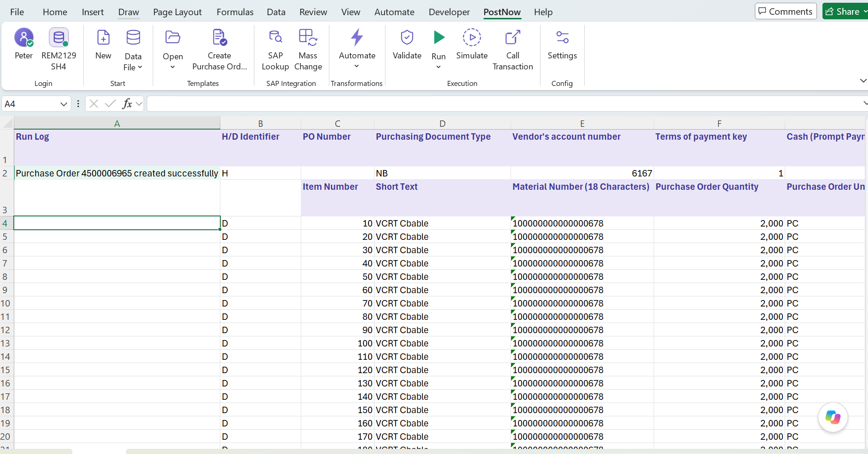Image resolution: width=868 pixels, height=454 pixels.
Task: Switch to the Formulas tab
Action: coord(235,12)
